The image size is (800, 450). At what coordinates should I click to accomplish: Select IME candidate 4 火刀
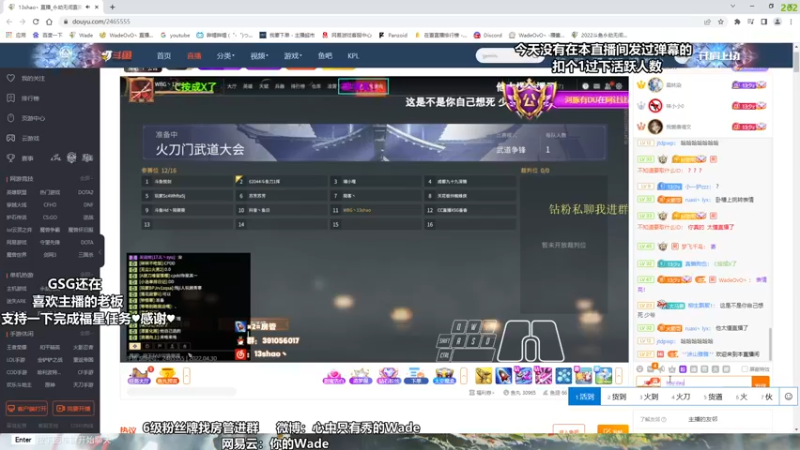[x=681, y=396]
